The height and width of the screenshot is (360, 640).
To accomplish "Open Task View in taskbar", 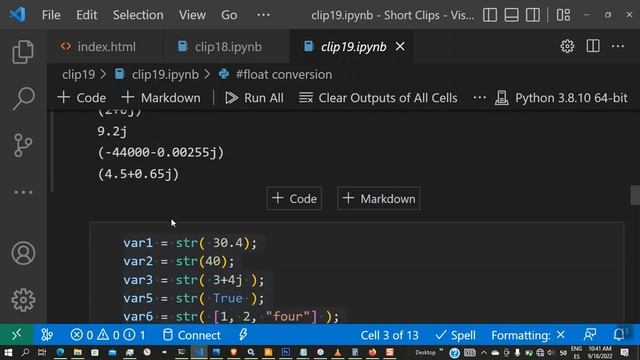I will pyautogui.click(x=42, y=352).
